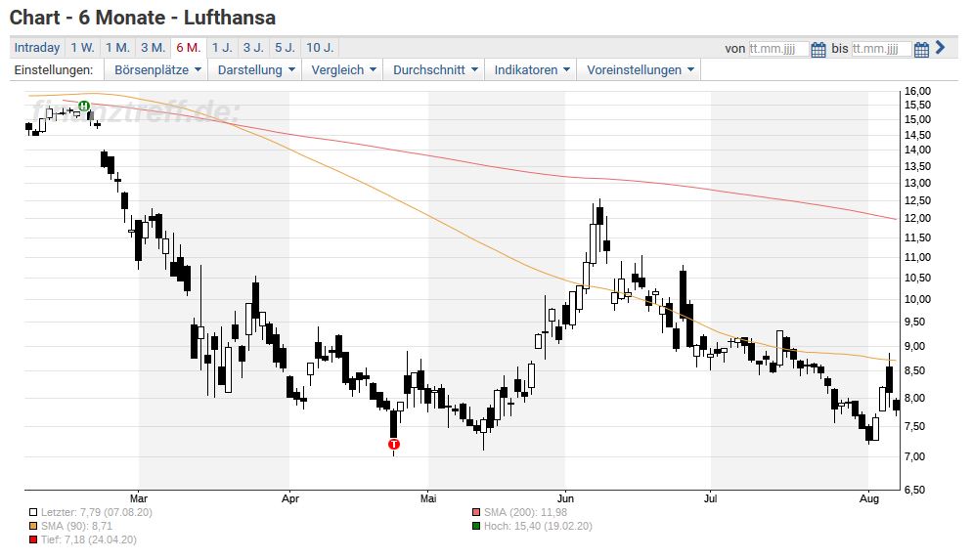Switch to the 1 J. timeframe tab

click(222, 48)
